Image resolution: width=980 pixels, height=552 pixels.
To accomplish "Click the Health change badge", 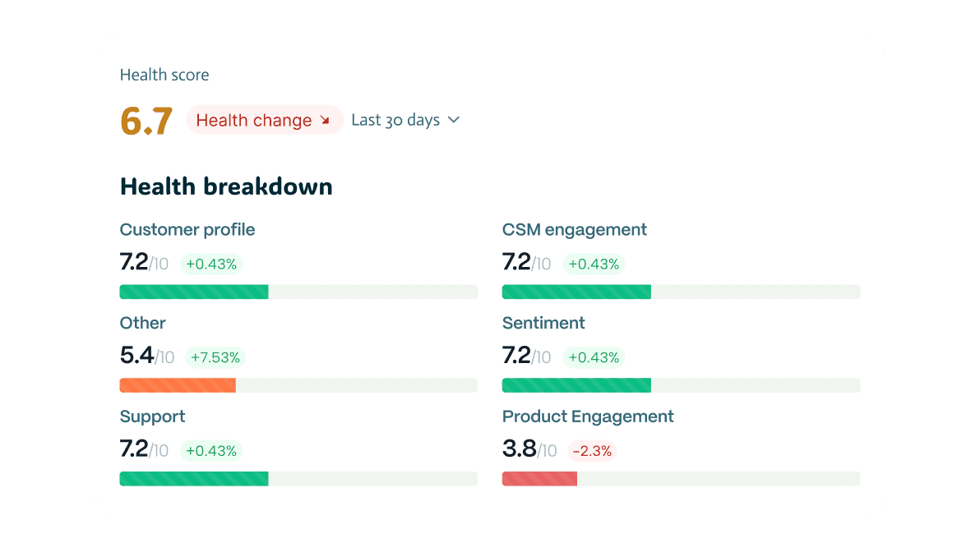I will (263, 120).
